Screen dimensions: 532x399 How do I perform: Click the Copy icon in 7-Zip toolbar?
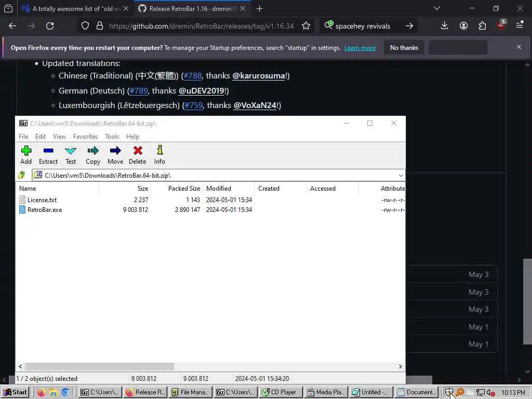click(x=93, y=155)
